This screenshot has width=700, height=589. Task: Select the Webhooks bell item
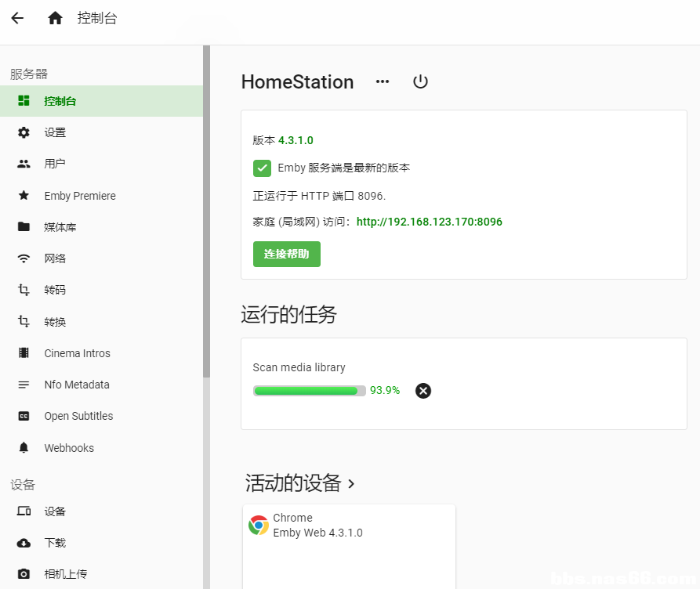101,447
